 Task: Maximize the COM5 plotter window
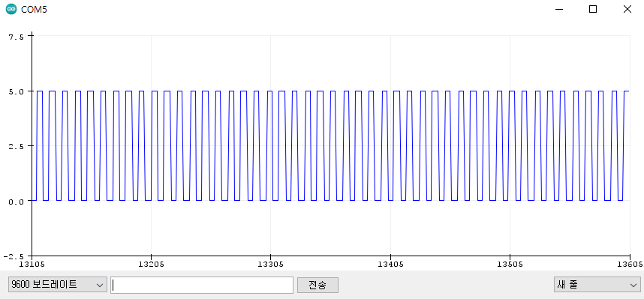[x=593, y=9]
